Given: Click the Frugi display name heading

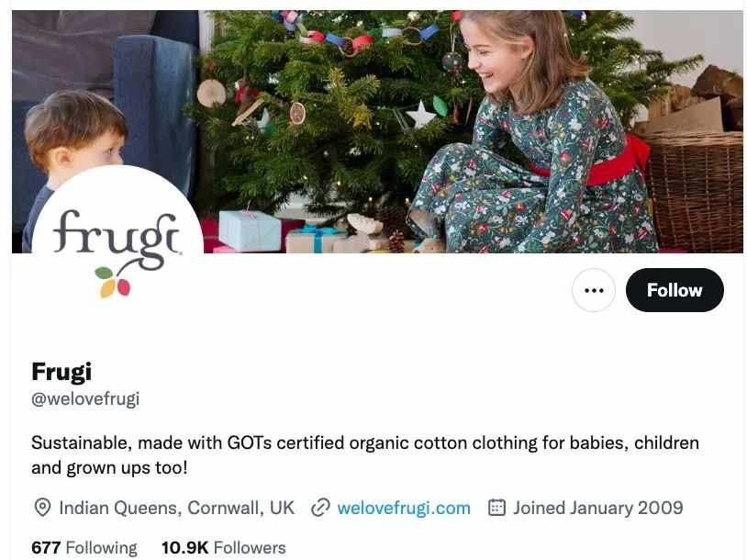Looking at the screenshot, I should 61,372.
